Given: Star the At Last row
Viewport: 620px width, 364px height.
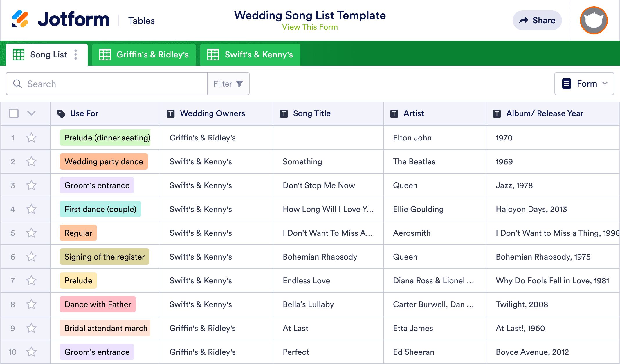Looking at the screenshot, I should tap(31, 328).
